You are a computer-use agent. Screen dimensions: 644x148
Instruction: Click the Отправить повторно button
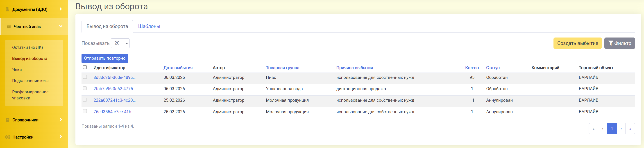(105, 58)
